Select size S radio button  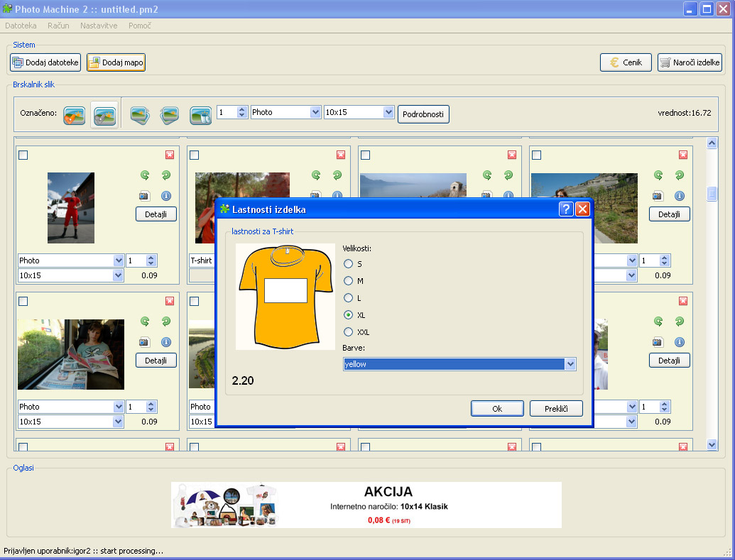[349, 264]
